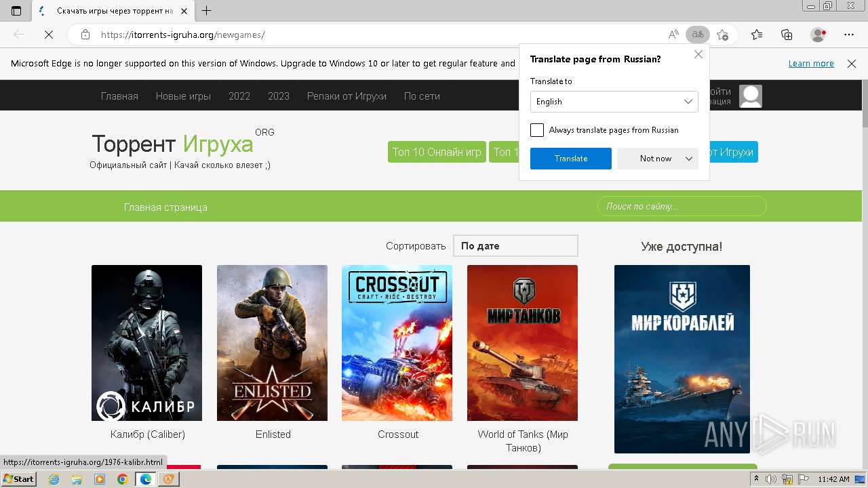The height and width of the screenshot is (488, 868).
Task: Click the back navigation arrow
Action: 19,35
